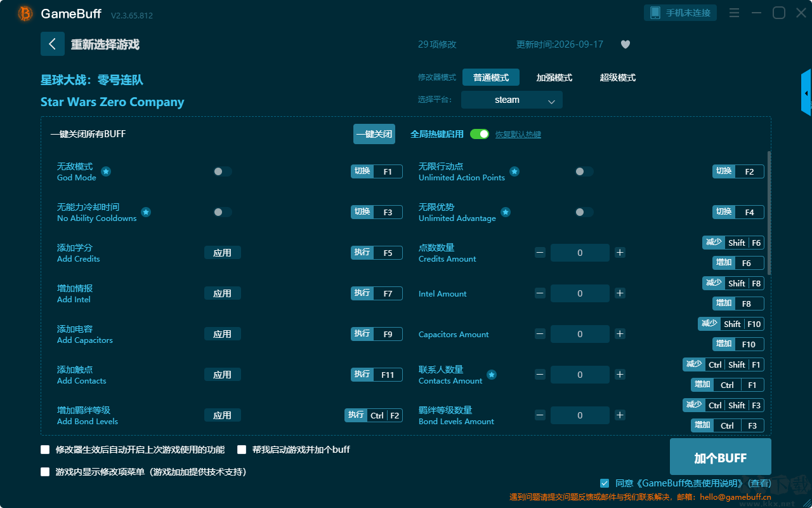
Task: Change the God Mode F1 hotkey
Action: 377,171
